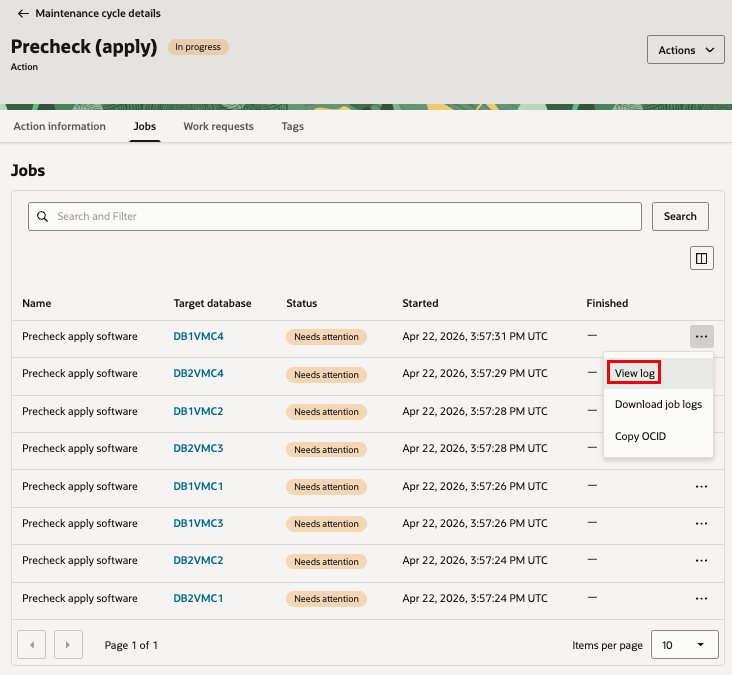Open DB1VMC4 target database link
This screenshot has height=675, width=732.
pyautogui.click(x=198, y=336)
